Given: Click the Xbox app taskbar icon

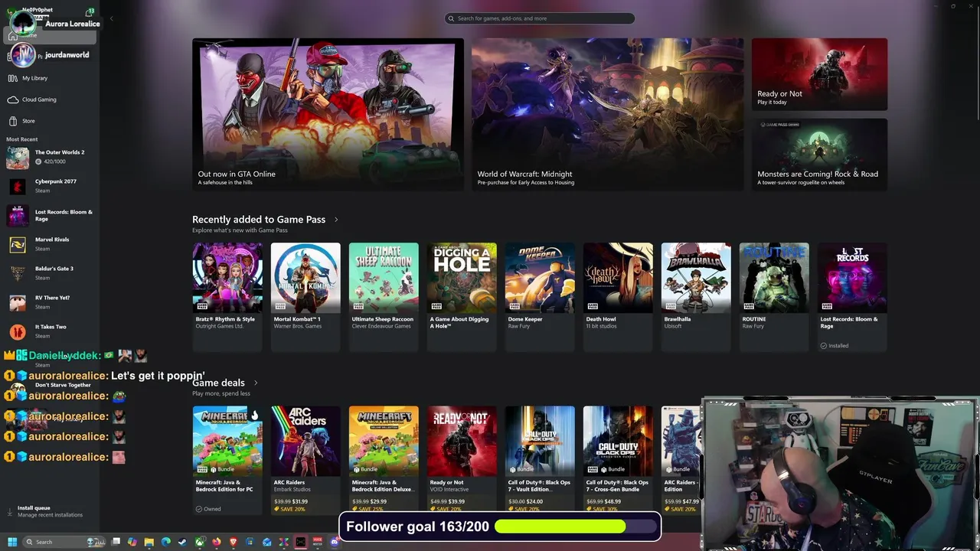Looking at the screenshot, I should (x=200, y=542).
